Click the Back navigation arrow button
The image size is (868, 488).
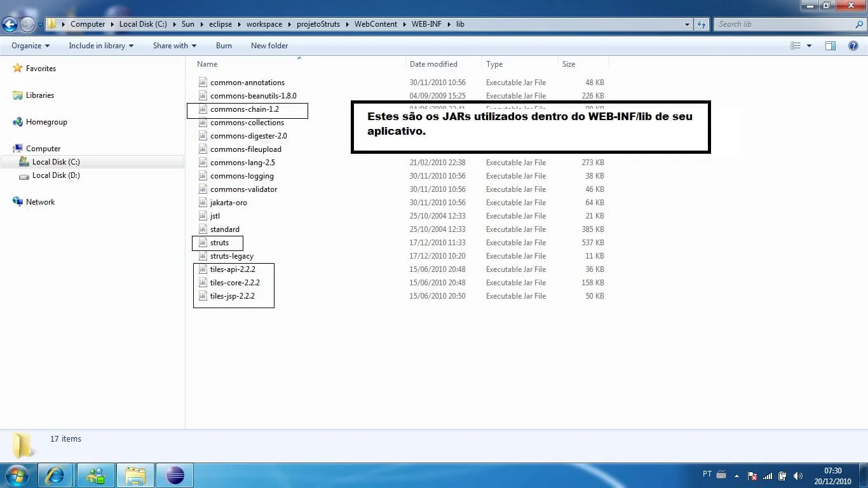pos(10,24)
